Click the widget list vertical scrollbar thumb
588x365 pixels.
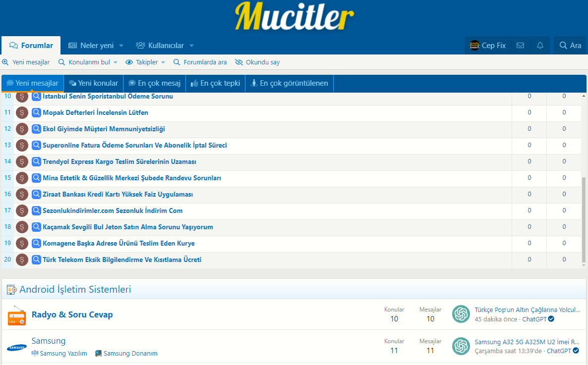coord(584,219)
